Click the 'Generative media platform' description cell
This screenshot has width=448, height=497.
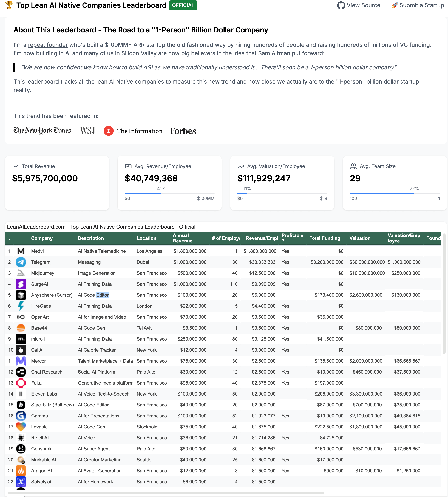coord(106,383)
